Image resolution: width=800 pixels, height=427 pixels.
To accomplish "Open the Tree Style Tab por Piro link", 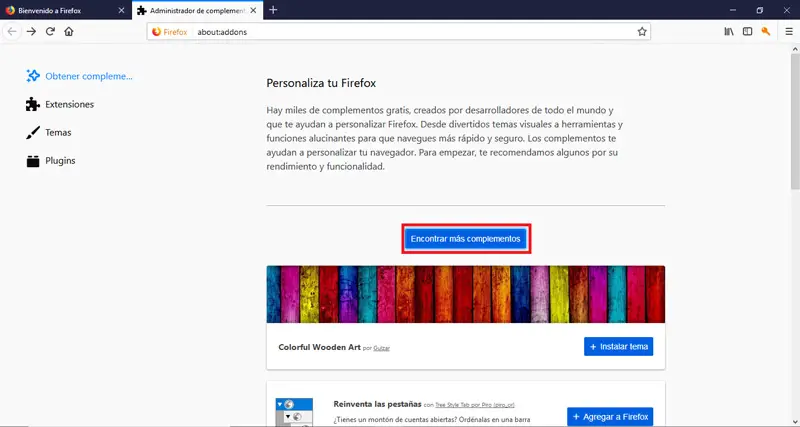I will coord(475,405).
